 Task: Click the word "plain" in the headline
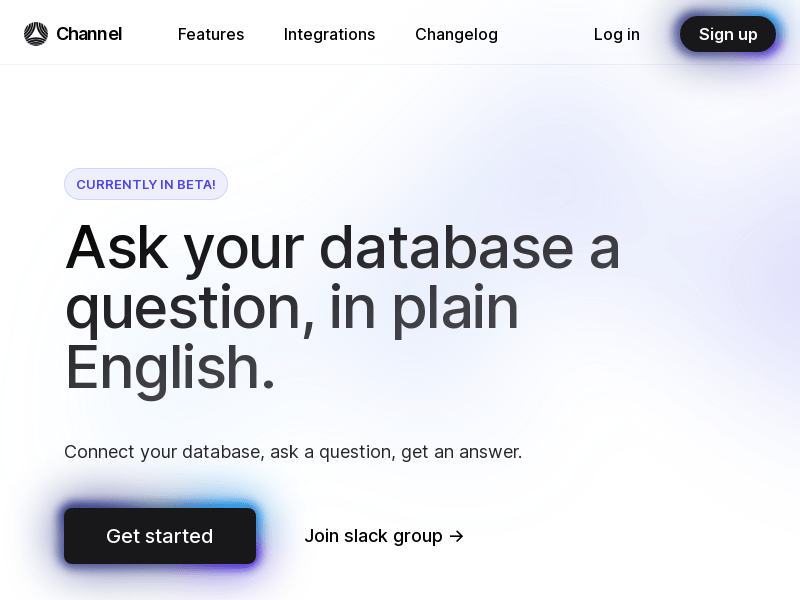coord(455,309)
